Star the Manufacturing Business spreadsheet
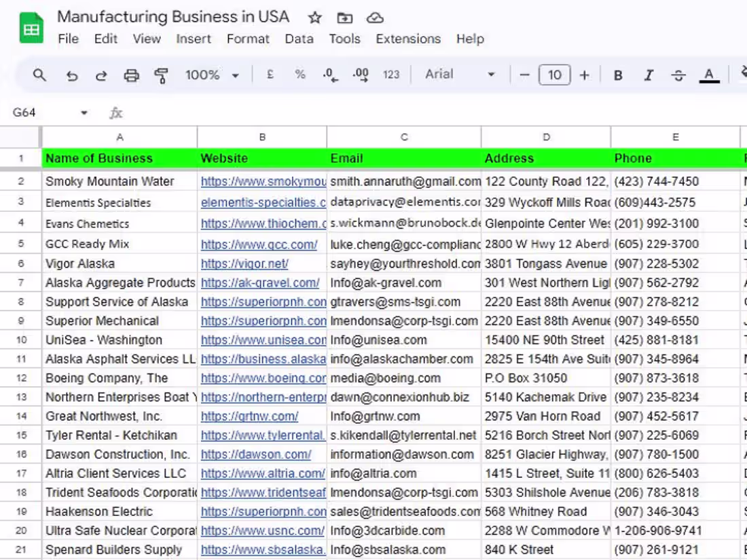Image resolution: width=747 pixels, height=560 pixels. coord(314,17)
